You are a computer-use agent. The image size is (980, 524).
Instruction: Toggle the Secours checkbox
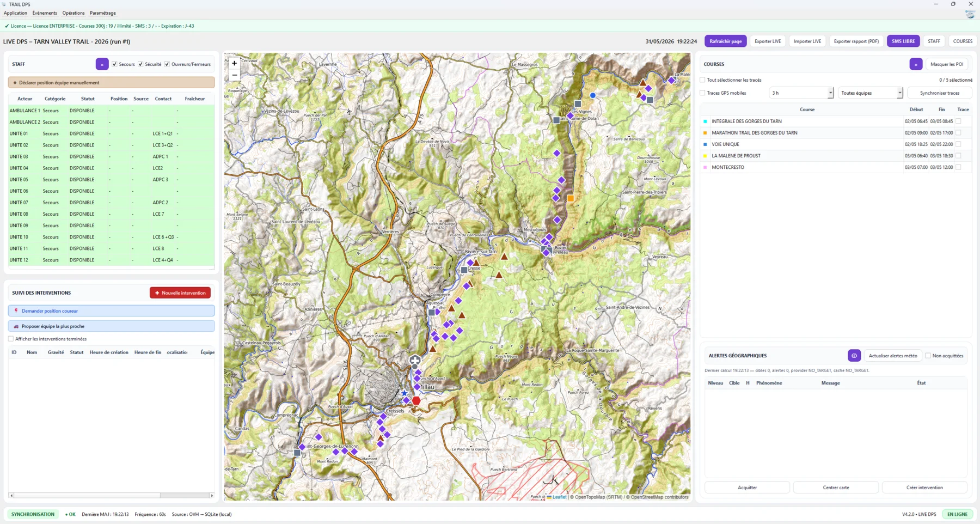pyautogui.click(x=114, y=64)
